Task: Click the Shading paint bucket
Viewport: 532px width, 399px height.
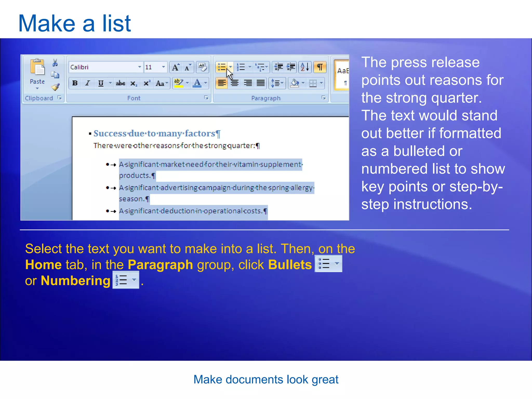Action: click(295, 83)
